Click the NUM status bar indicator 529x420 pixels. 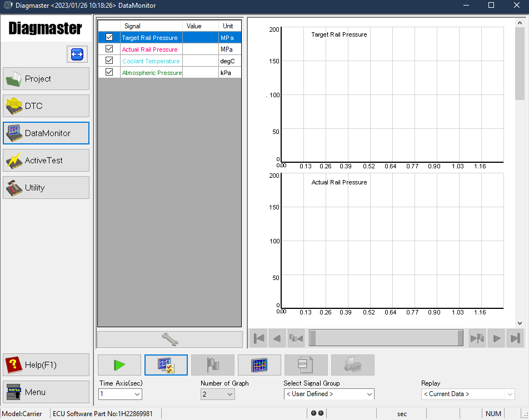493,413
